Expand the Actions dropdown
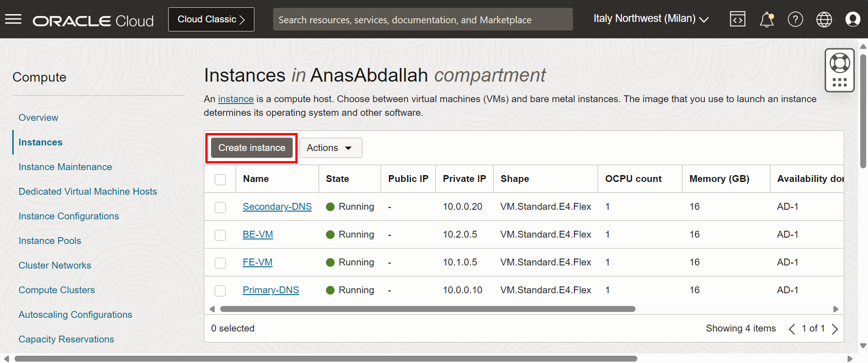 point(331,148)
